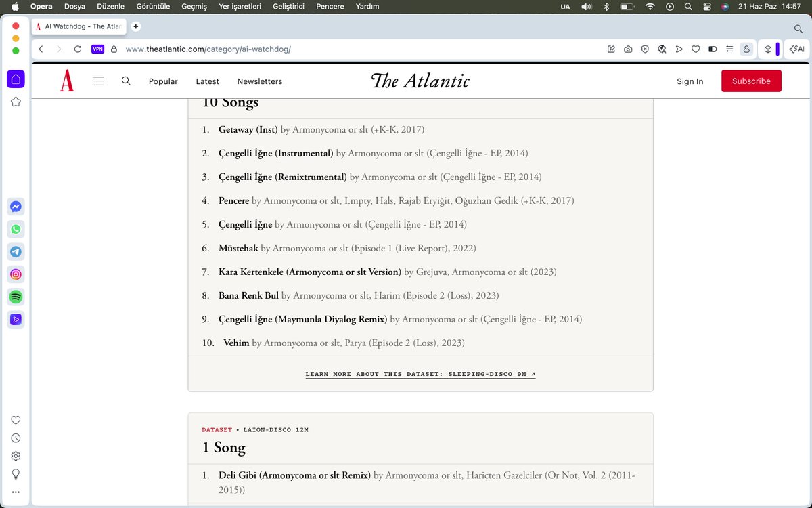Open bookmarks star in Opera sidebar
812x508 pixels.
[16, 102]
